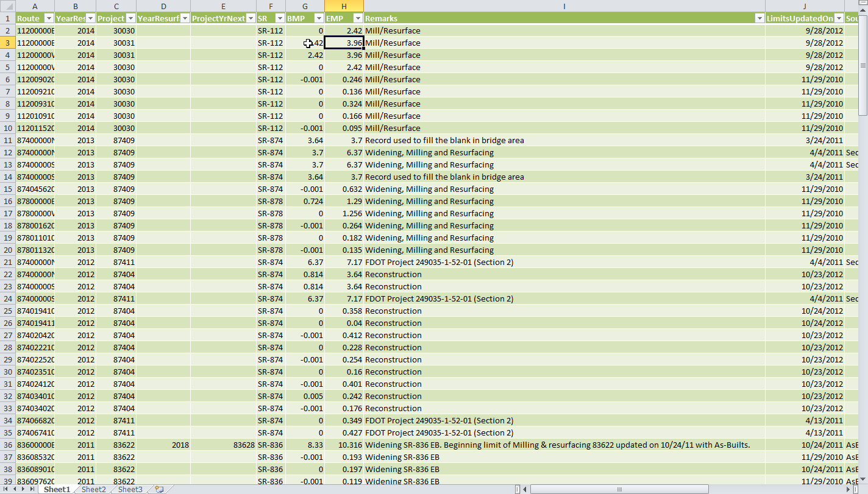Image resolution: width=868 pixels, height=494 pixels.
Task: Click the date cell 10/24/2012 in row 25
Action: [805, 311]
